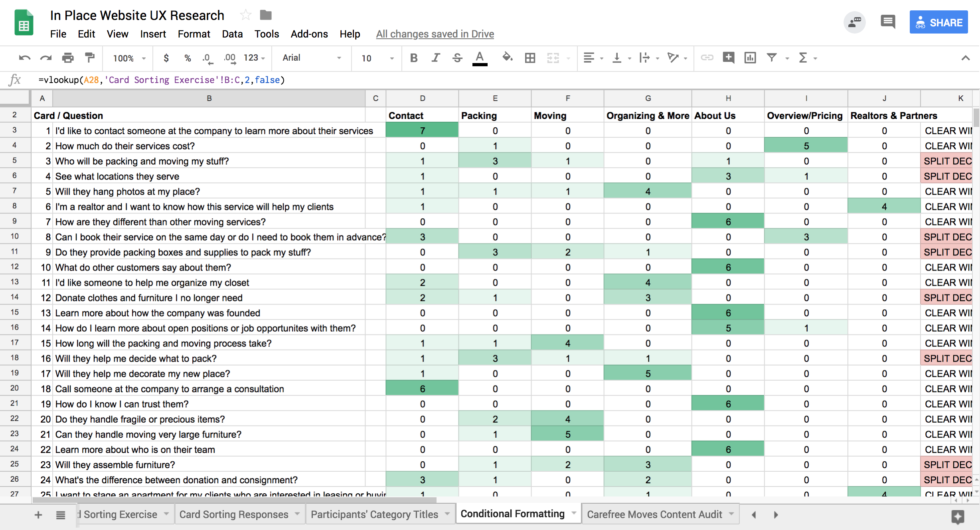Image resolution: width=980 pixels, height=530 pixels.
Task: Open Google Sheets home icon
Action: click(x=24, y=22)
